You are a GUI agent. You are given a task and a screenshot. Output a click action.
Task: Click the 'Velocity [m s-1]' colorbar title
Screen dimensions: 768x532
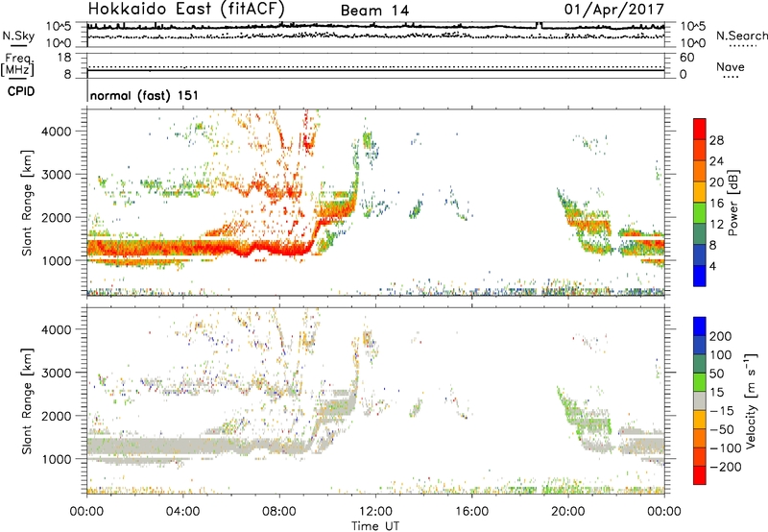click(751, 400)
